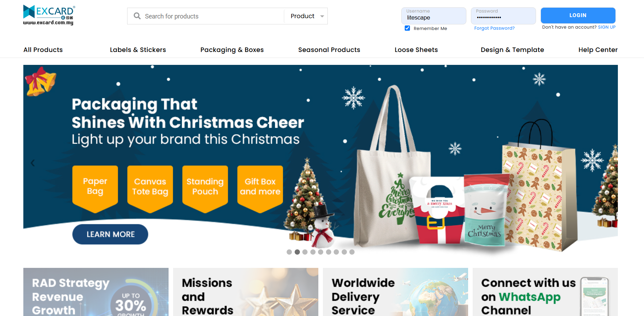Expand the Packaging & Boxes menu
The image size is (644, 316).
pyautogui.click(x=232, y=50)
